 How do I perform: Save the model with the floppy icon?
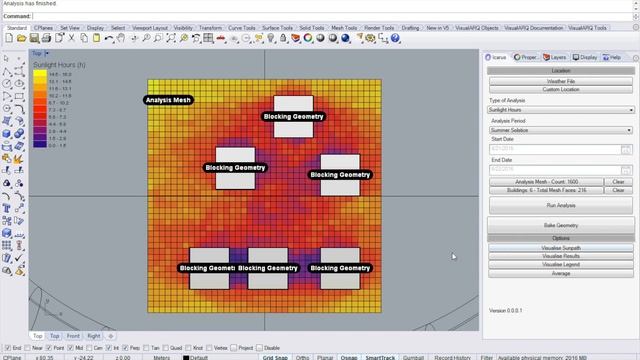click(x=34, y=38)
